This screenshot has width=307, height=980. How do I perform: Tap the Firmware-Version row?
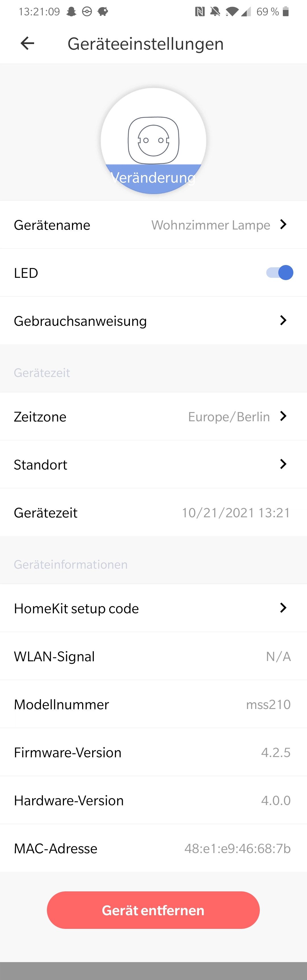tap(153, 752)
